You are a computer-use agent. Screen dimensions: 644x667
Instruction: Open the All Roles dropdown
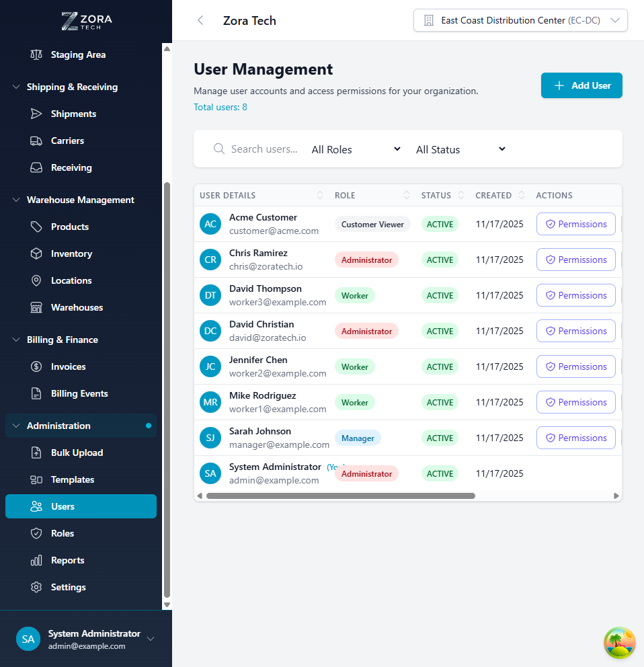point(356,149)
